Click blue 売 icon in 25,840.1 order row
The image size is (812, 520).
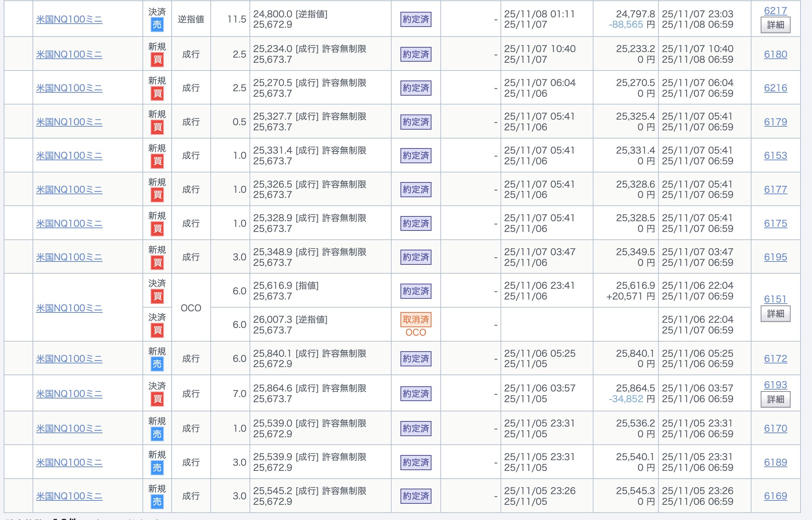point(157,364)
